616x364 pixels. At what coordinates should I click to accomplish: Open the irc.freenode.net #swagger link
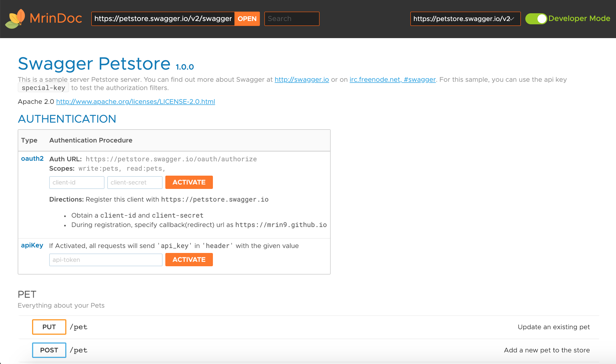point(392,80)
